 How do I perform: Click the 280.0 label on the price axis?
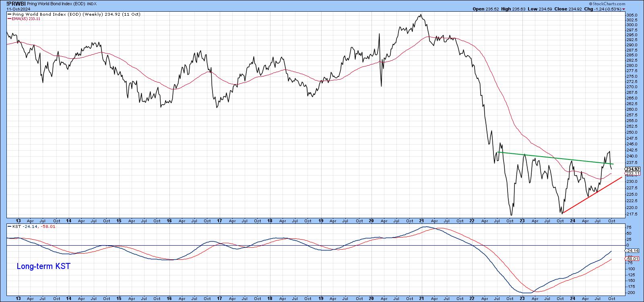633,65
